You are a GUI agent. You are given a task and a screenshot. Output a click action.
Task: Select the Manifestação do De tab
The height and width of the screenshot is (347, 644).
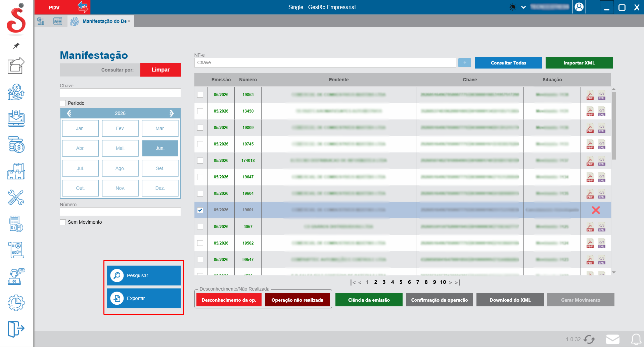pos(101,21)
